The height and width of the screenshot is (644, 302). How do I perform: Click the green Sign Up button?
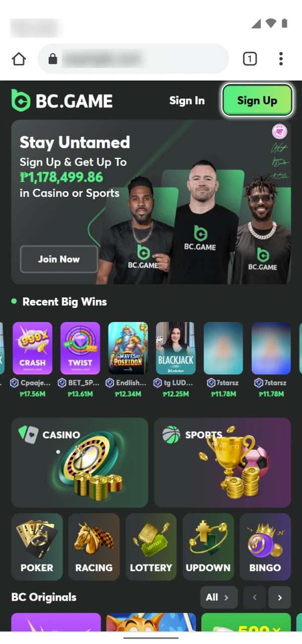(x=257, y=100)
